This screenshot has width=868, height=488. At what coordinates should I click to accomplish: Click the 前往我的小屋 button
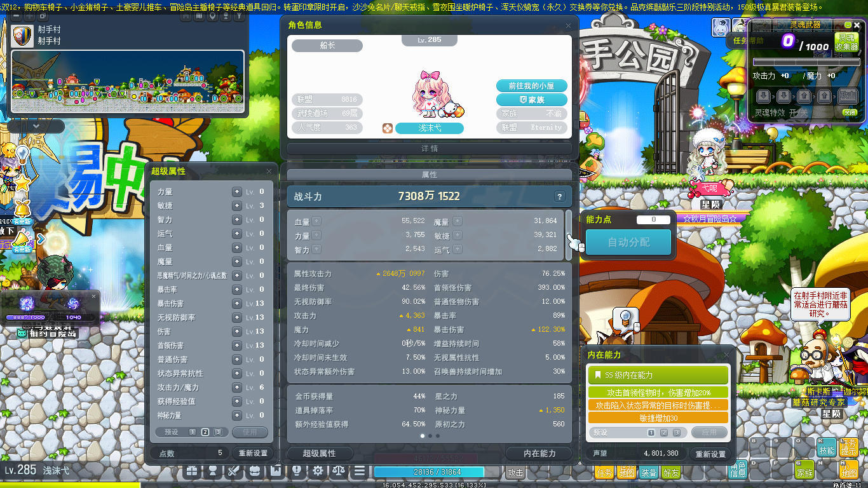(531, 86)
